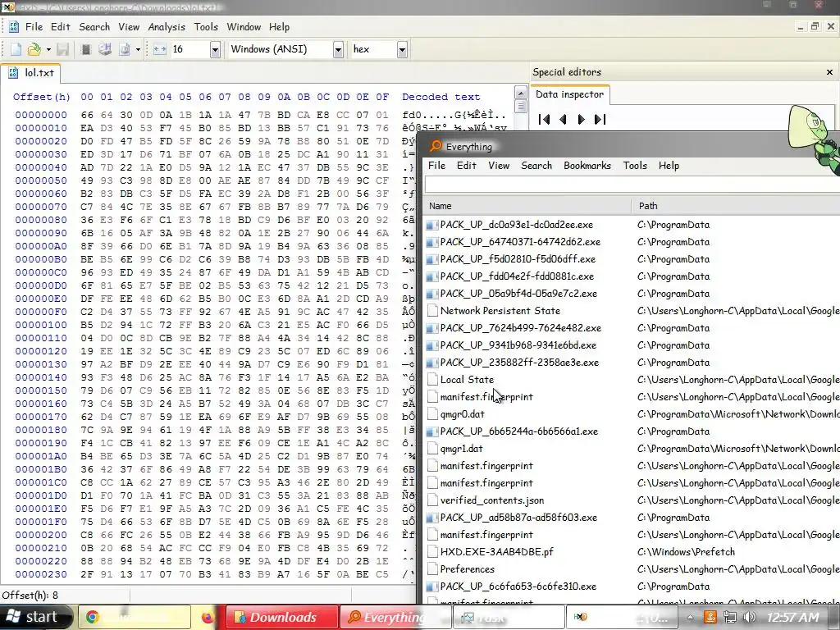Open Tools menu in Everything window
This screenshot has height=630, width=840.
tap(635, 166)
